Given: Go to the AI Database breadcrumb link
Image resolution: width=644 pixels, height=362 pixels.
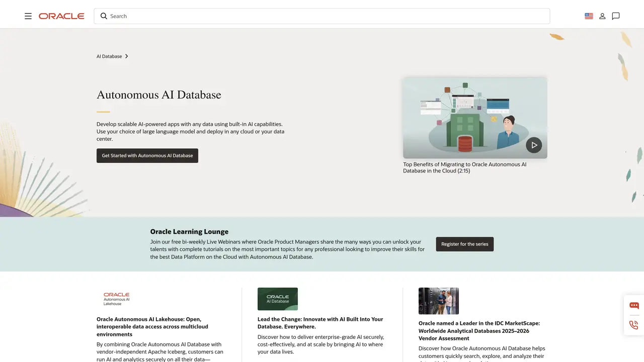Looking at the screenshot, I should coord(109,56).
